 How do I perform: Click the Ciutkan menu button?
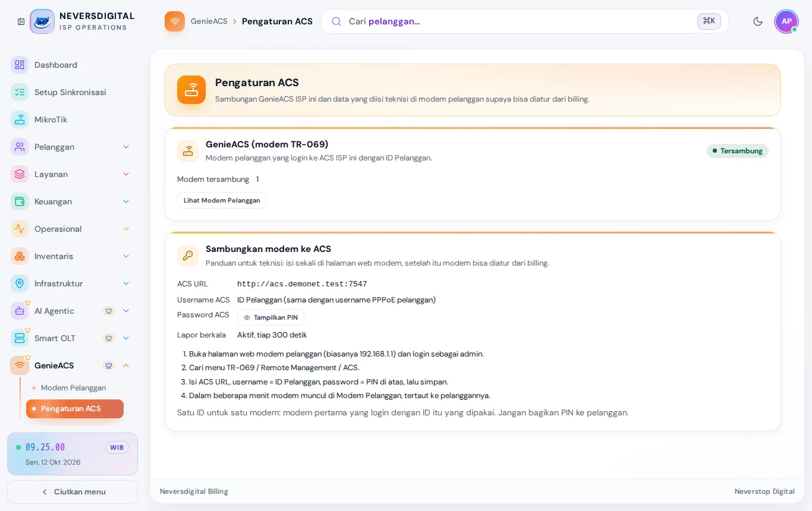click(x=73, y=492)
